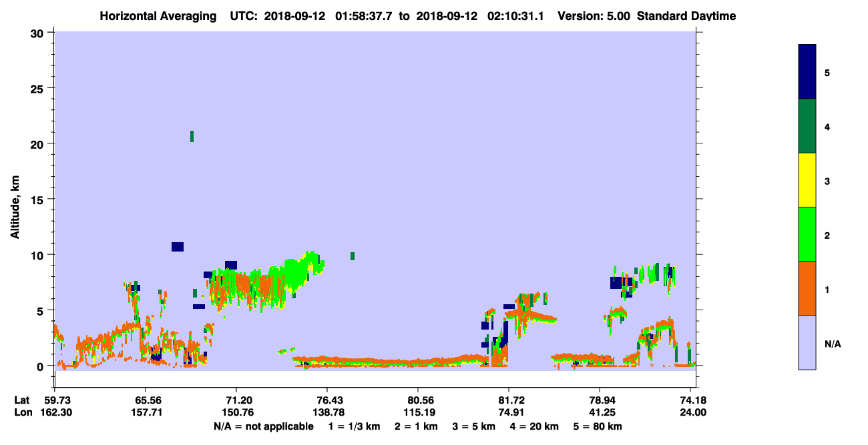Click the 'Lat' axis row label

pyautogui.click(x=22, y=400)
